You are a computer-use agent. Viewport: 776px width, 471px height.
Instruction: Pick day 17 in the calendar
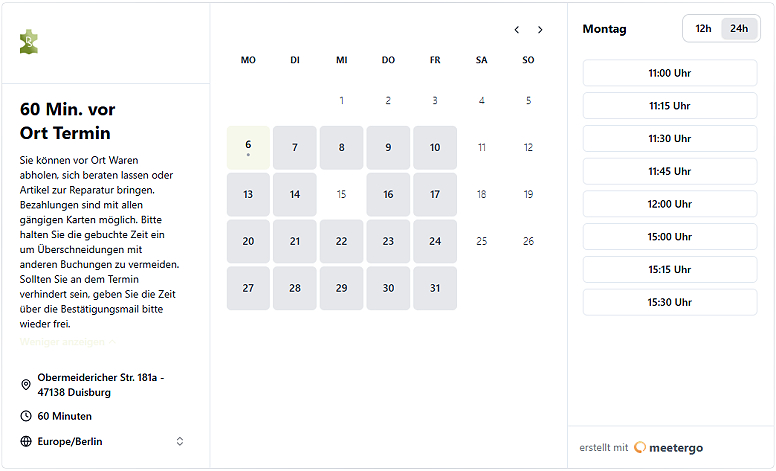pyautogui.click(x=435, y=194)
